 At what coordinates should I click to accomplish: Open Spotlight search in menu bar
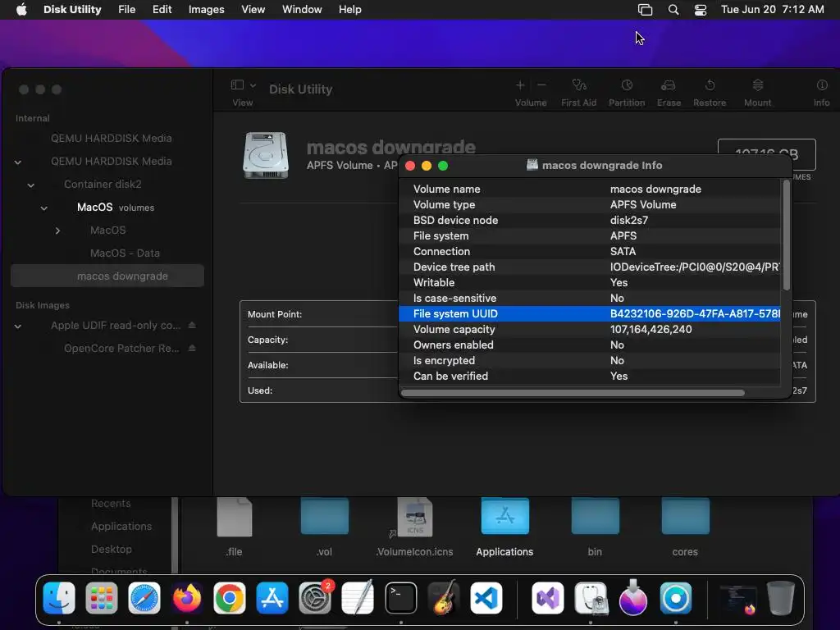tap(673, 10)
